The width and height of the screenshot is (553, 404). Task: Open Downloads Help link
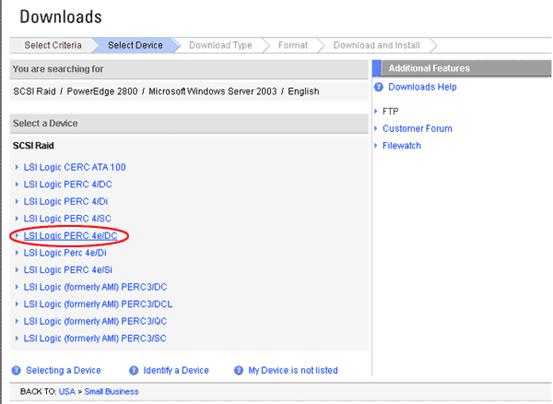pos(423,87)
